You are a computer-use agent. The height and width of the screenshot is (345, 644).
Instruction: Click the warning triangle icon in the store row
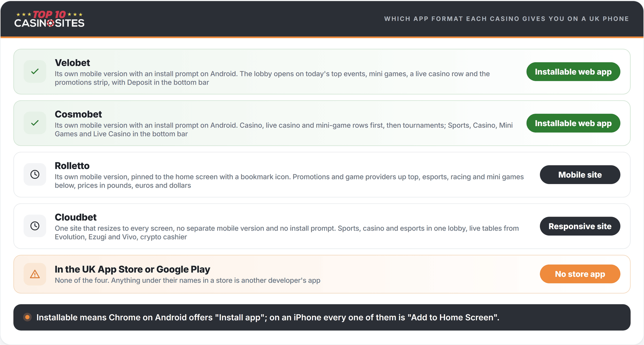pyautogui.click(x=35, y=274)
